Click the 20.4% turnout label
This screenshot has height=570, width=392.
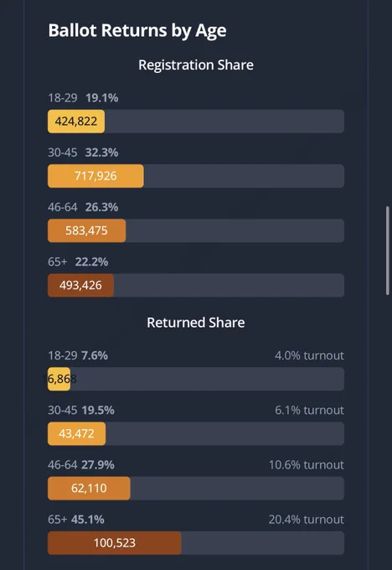[307, 520]
